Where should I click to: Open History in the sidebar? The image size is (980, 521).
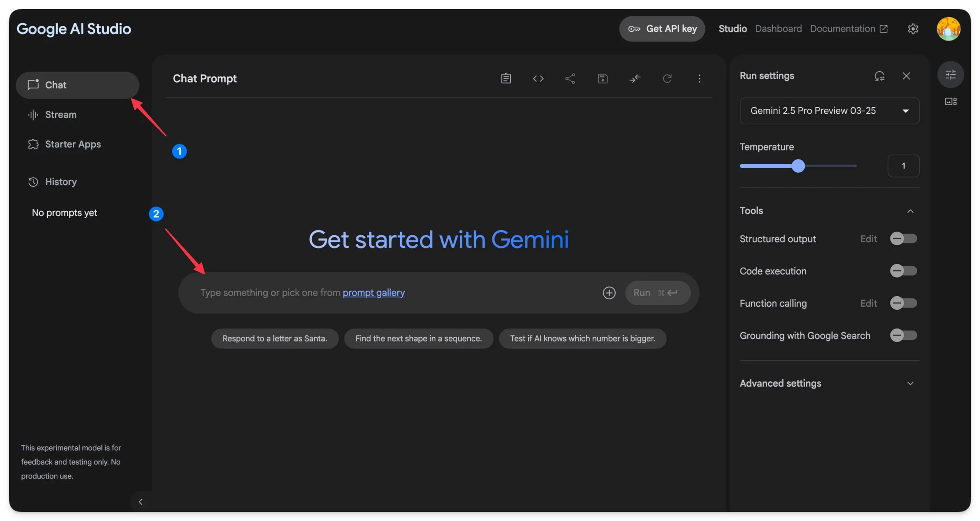(78, 182)
